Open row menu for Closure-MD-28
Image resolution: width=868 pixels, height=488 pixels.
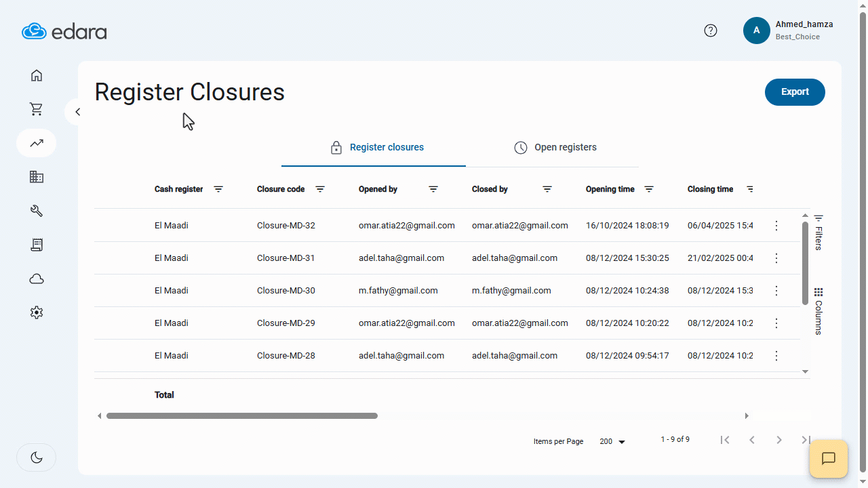pos(776,356)
